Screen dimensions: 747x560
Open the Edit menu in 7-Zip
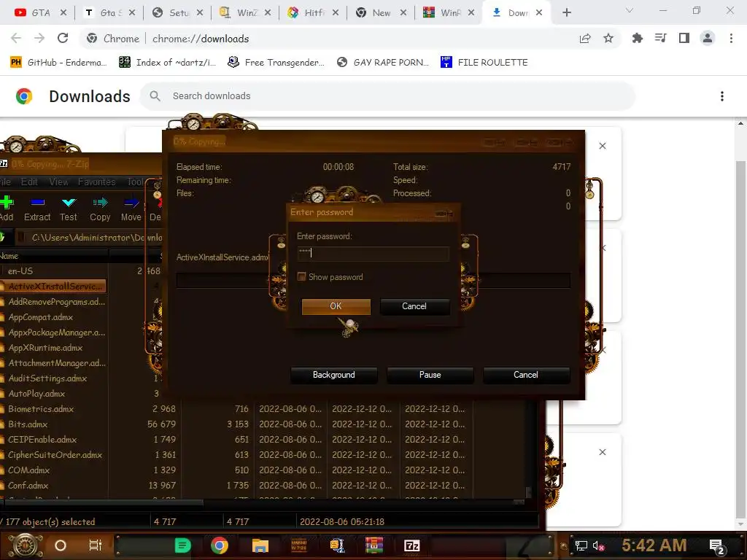point(29,182)
